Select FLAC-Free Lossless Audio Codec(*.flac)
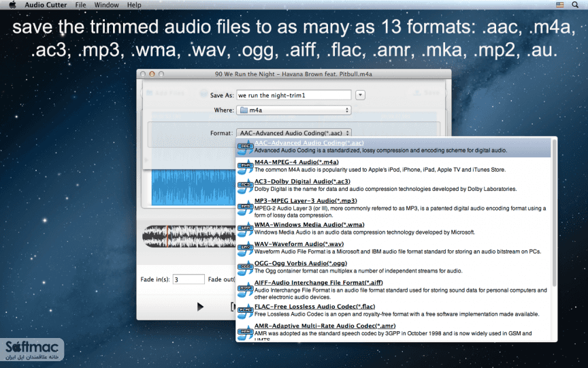The width and height of the screenshot is (588, 368). click(394, 310)
